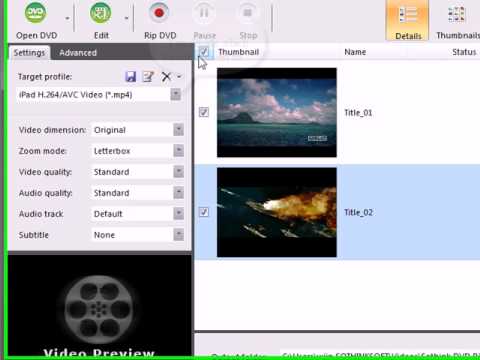Click the Target profile label
This screenshot has width=480, height=360.
pyautogui.click(x=45, y=77)
